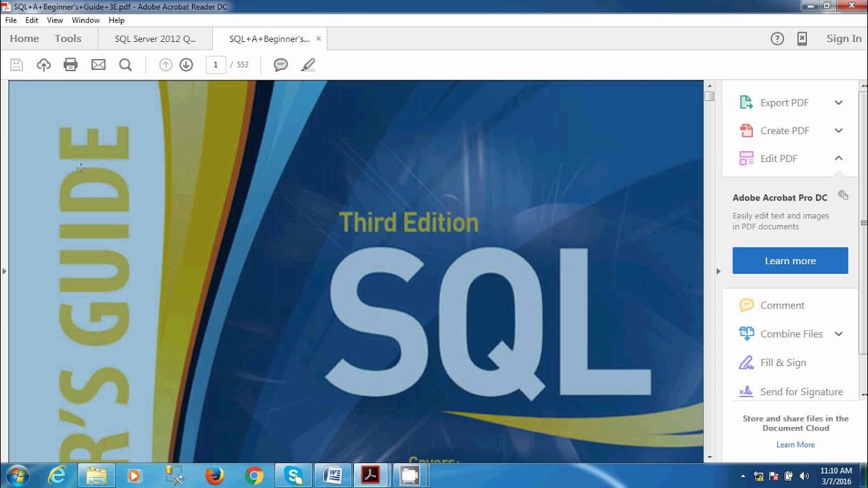This screenshot has height=488, width=868.
Task: Open the Export PDF tool
Action: tap(785, 103)
